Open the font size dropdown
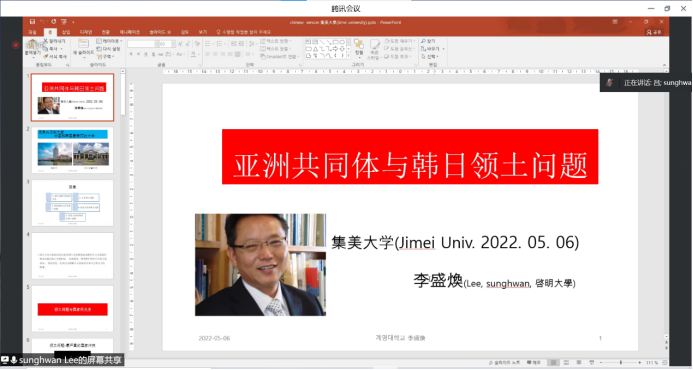The image size is (693, 370). [x=173, y=44]
